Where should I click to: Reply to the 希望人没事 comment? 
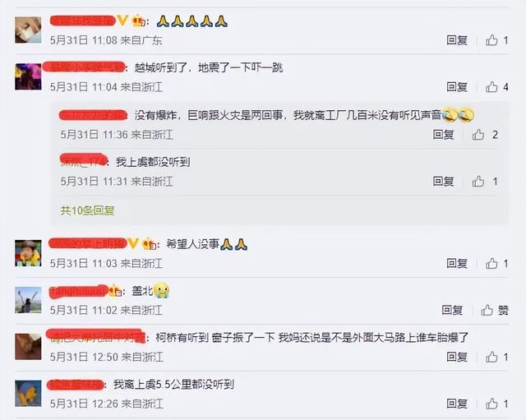point(457,263)
